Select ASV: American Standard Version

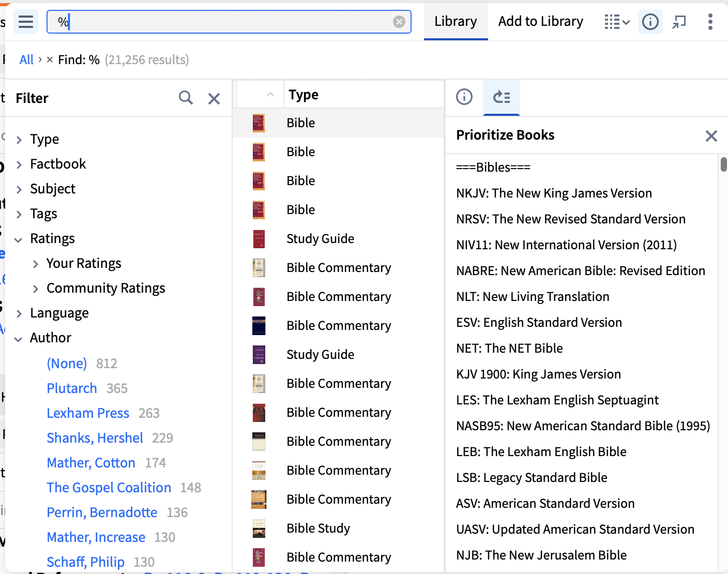point(545,504)
